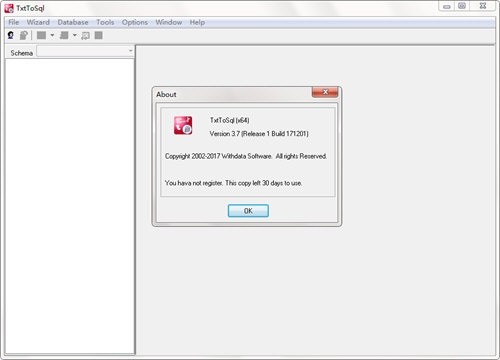Maximize the TxtToSql window
The image size is (500, 360).
coord(462,6)
